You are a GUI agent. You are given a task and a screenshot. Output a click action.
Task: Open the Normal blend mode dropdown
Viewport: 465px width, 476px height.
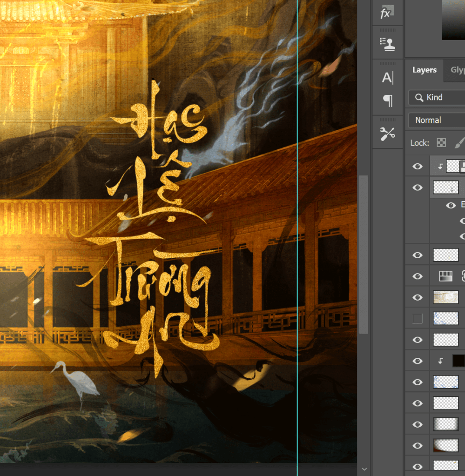[436, 120]
